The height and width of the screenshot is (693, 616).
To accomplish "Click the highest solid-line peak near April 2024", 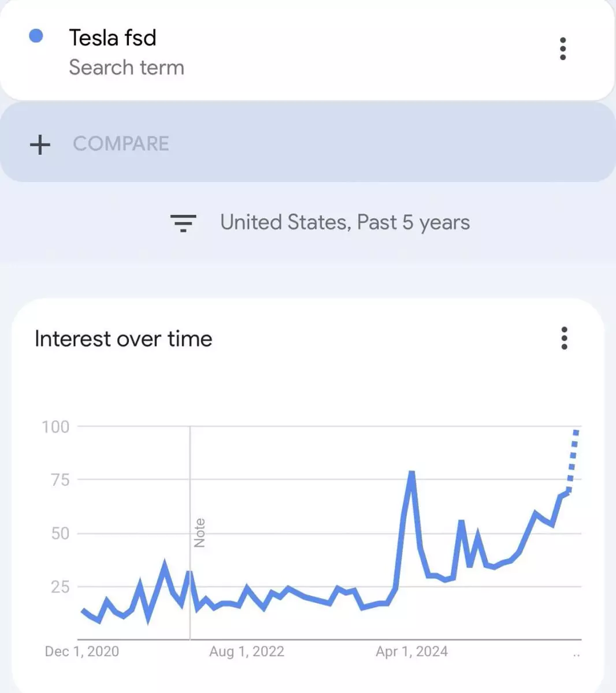I will tap(411, 474).
